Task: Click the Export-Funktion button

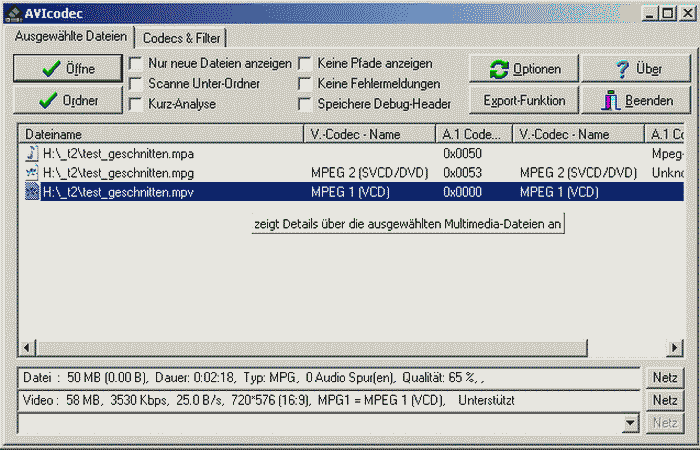Action: pyautogui.click(x=525, y=100)
